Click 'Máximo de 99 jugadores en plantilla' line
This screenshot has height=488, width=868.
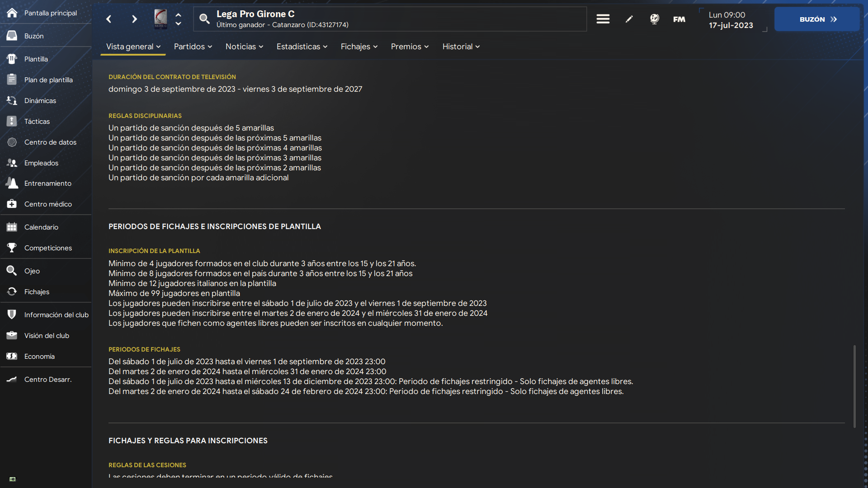174,293
